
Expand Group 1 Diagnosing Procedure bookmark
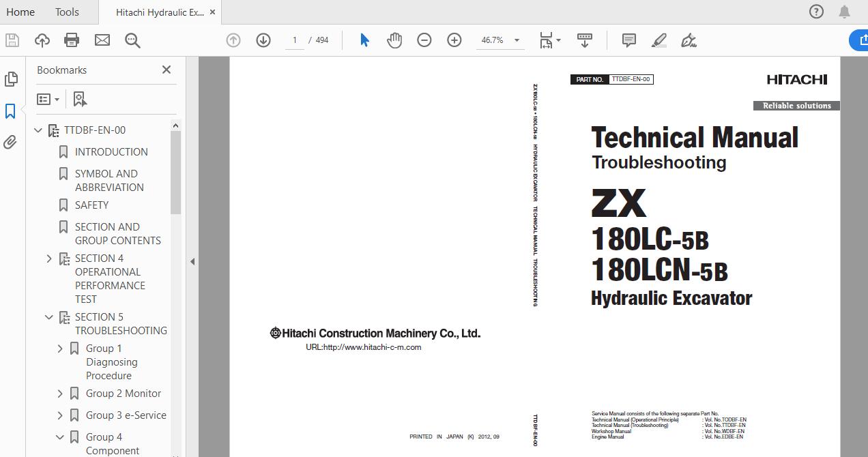click(60, 349)
